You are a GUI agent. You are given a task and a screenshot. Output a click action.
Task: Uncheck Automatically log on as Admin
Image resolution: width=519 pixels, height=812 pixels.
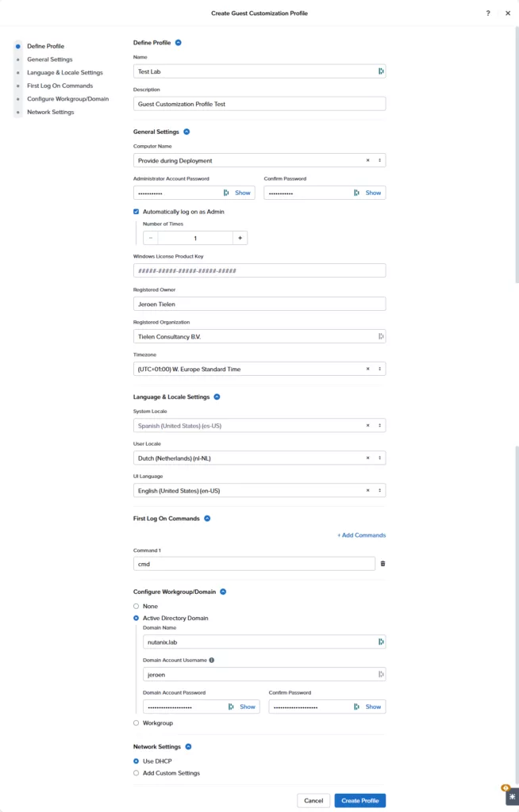(x=136, y=212)
